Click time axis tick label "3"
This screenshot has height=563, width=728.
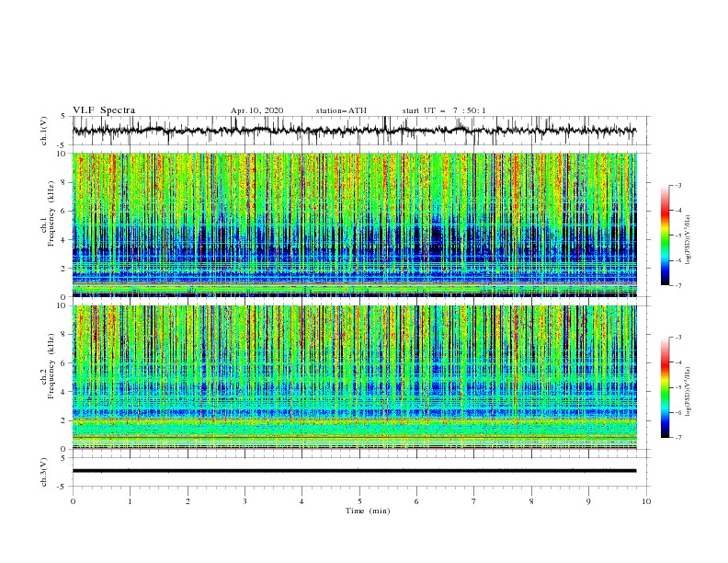[245, 501]
